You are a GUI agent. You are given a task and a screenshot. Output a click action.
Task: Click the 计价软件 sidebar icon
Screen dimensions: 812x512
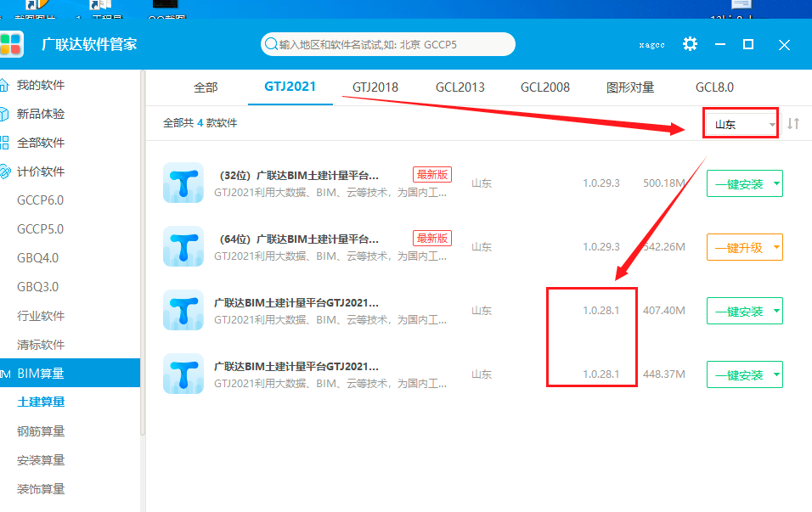(x=4, y=172)
